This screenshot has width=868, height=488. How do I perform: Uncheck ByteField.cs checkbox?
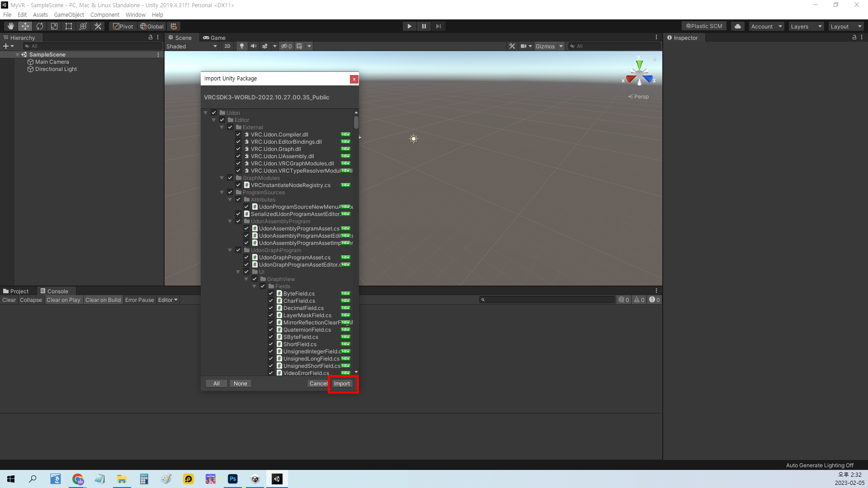click(271, 294)
